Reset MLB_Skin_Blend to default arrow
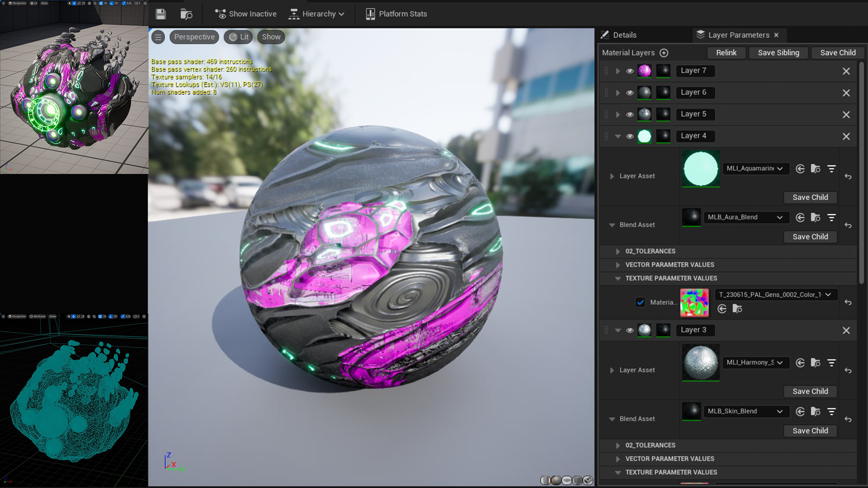The image size is (868, 488). pyautogui.click(x=848, y=419)
